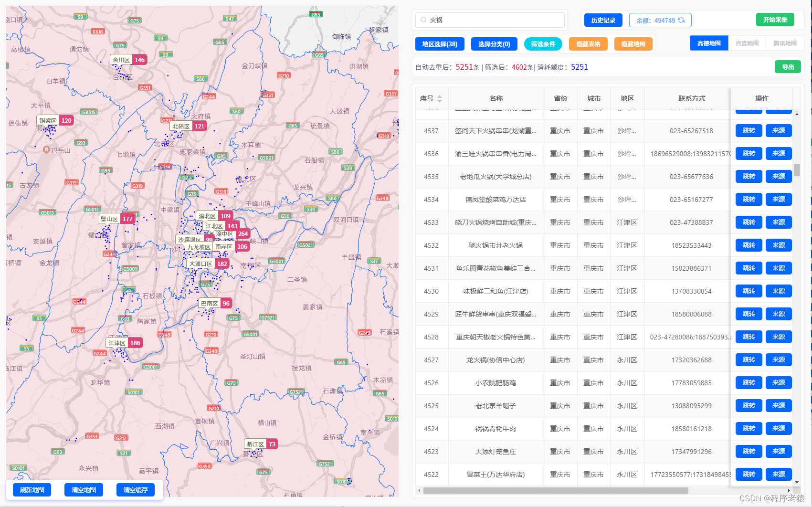Click the 铜梁区 120 map marker
The height and width of the screenshot is (507, 812).
point(55,120)
